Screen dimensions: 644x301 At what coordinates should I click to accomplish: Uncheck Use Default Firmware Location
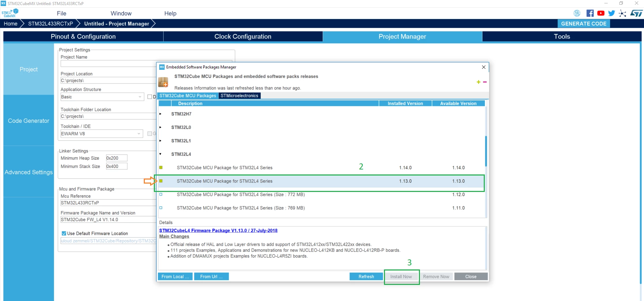point(64,233)
